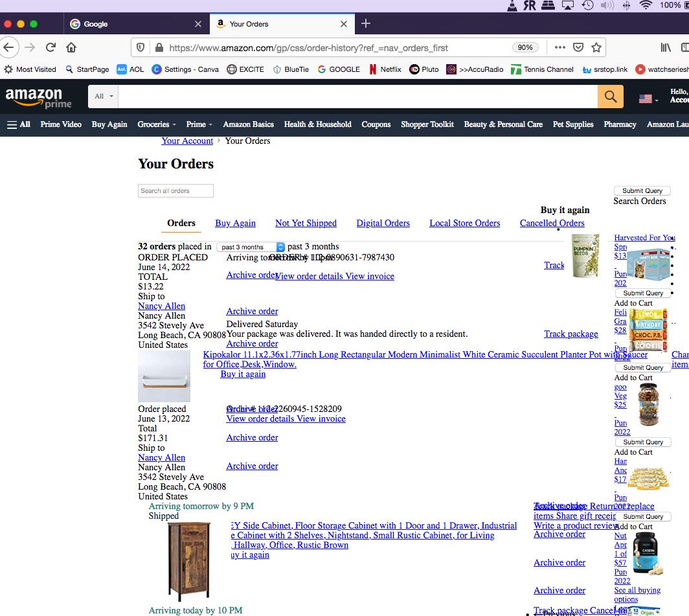Click the Amazon Prime logo
The width and height of the screenshot is (689, 616).
click(38, 97)
